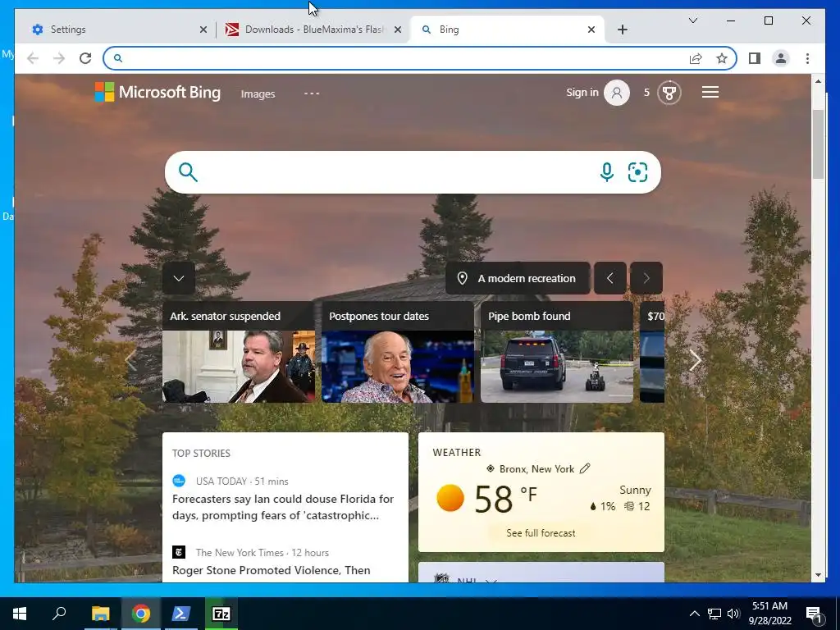This screenshot has height=630, width=840.
Task: Open 7-Zip from the taskbar
Action: tap(221, 614)
